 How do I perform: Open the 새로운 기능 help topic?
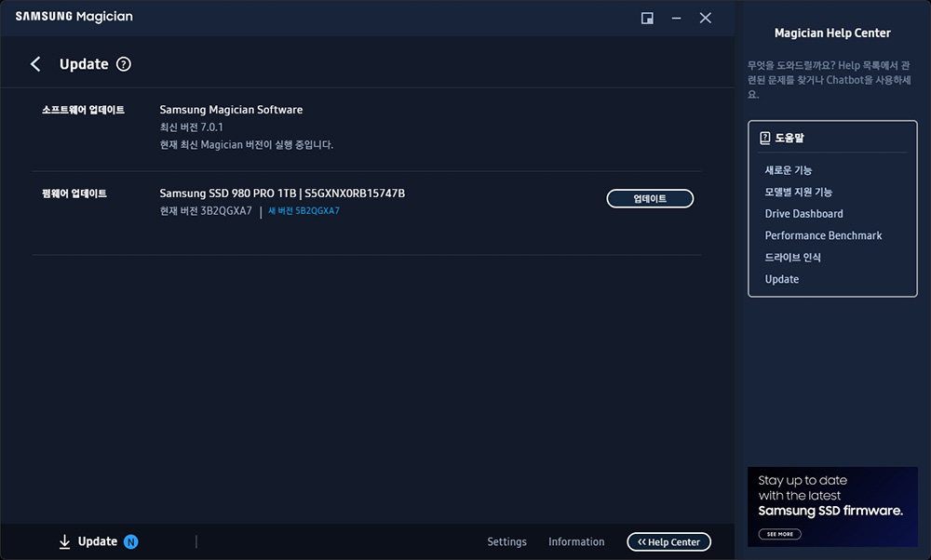coord(788,170)
